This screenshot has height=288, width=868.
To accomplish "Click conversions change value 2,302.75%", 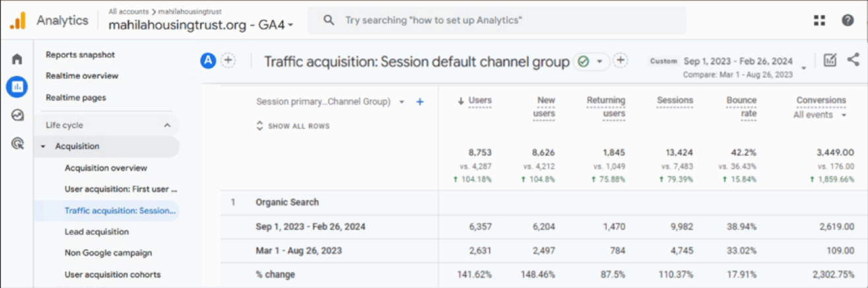I will 833,275.
